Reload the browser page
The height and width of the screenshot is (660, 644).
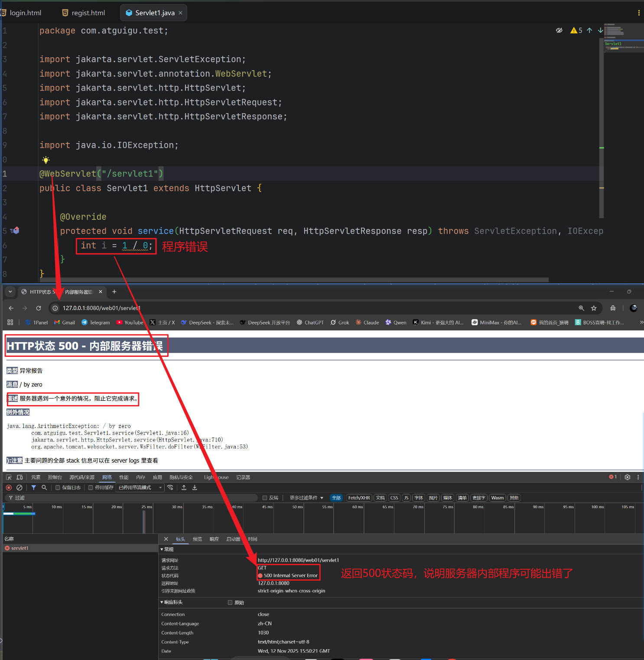tap(39, 308)
